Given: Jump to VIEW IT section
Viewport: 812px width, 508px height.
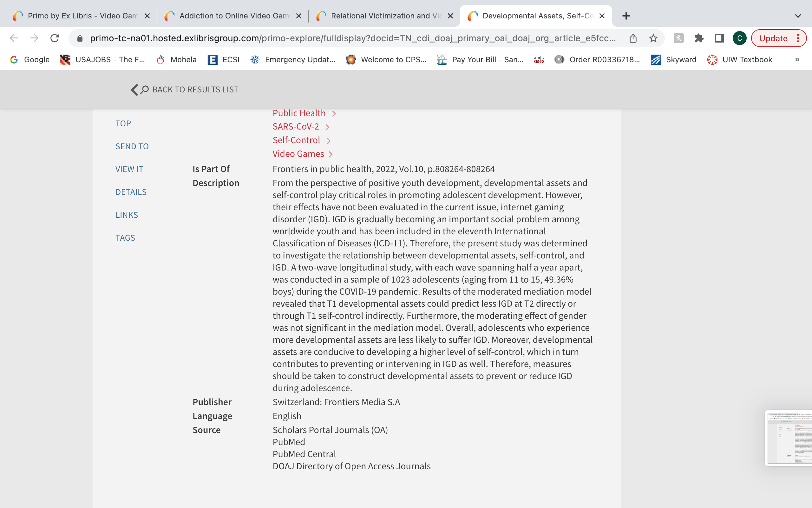Looking at the screenshot, I should [129, 169].
